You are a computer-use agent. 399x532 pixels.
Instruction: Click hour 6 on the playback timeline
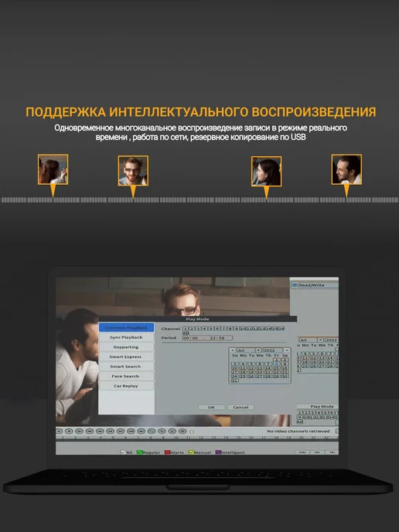coord(125,438)
